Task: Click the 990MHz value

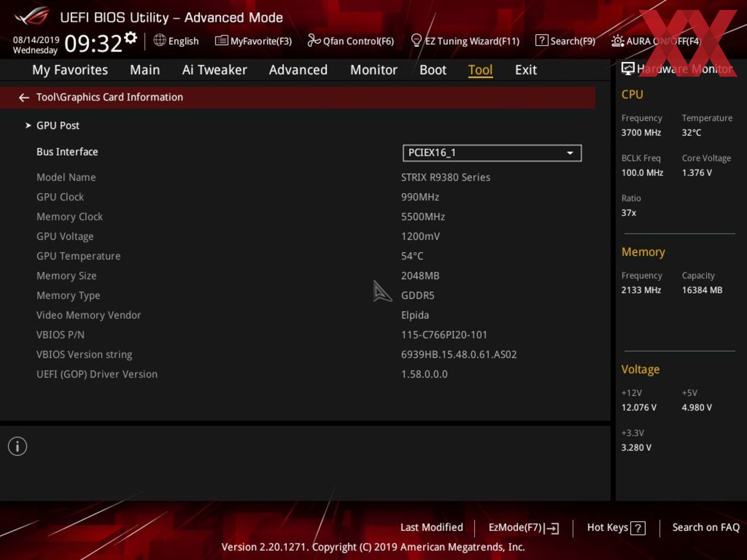Action: [x=420, y=197]
